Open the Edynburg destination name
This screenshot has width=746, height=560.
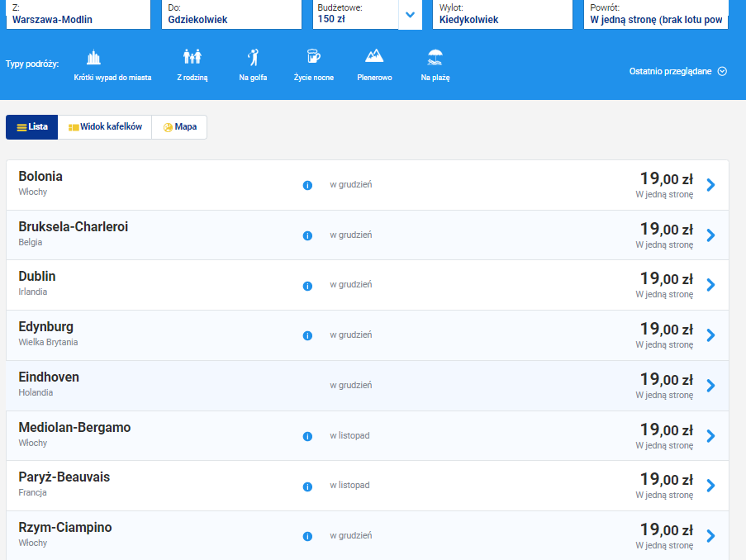45,327
